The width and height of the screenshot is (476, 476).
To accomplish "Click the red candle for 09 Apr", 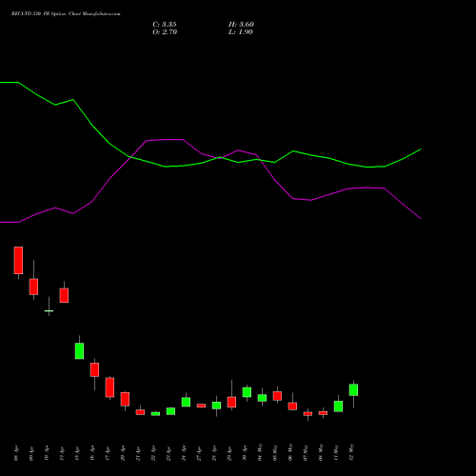I will point(33,287).
